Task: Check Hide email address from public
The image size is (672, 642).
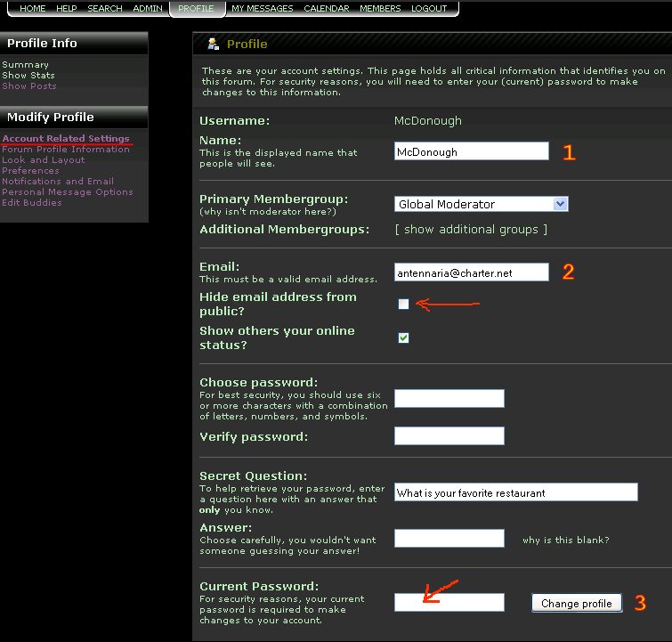Action: tap(403, 305)
